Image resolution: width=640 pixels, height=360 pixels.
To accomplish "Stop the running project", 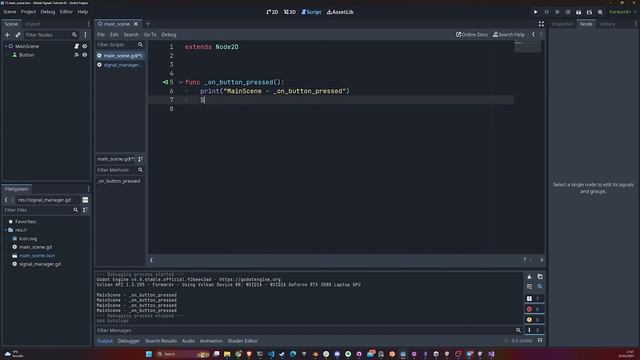I will click(557, 12).
